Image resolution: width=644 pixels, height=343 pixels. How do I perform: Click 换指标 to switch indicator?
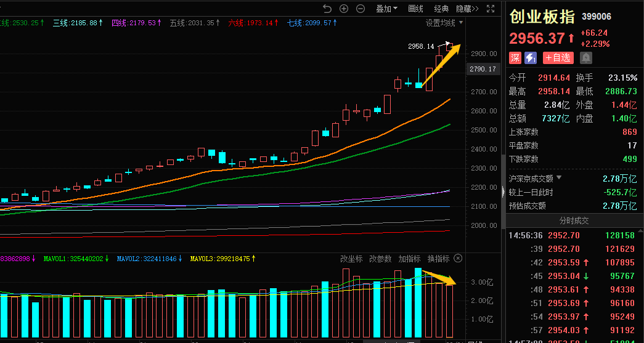[x=439, y=259]
